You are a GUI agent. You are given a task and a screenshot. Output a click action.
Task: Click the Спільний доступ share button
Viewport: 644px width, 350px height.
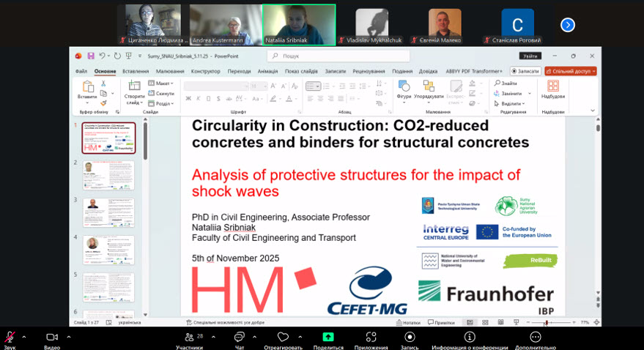tap(570, 71)
